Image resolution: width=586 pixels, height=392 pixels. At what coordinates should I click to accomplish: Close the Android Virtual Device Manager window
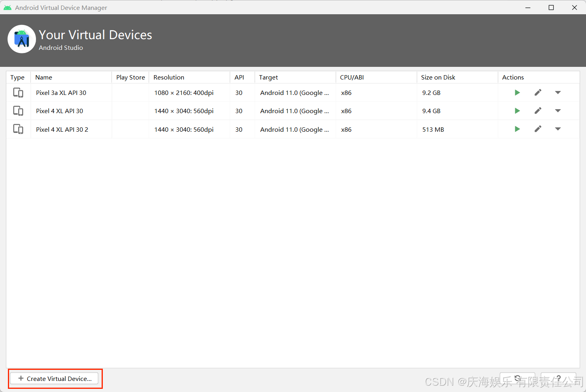575,8
